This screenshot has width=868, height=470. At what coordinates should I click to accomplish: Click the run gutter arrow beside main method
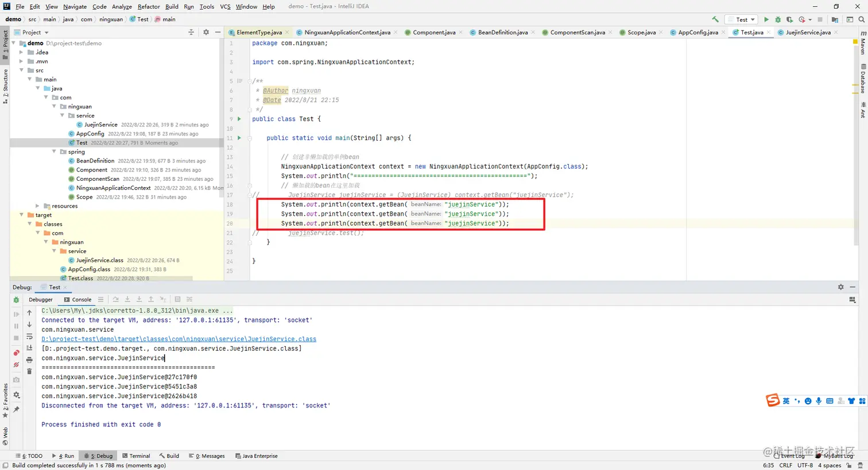(x=239, y=138)
